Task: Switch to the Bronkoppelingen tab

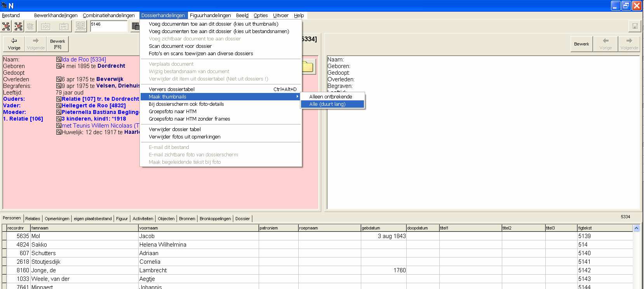Action: (215, 219)
